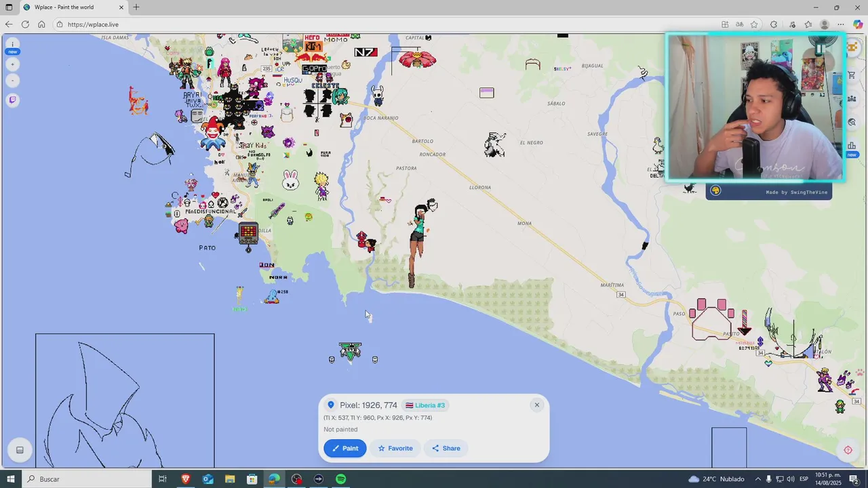Open Spotify from the taskbar
The height and width of the screenshot is (488, 868).
341,479
